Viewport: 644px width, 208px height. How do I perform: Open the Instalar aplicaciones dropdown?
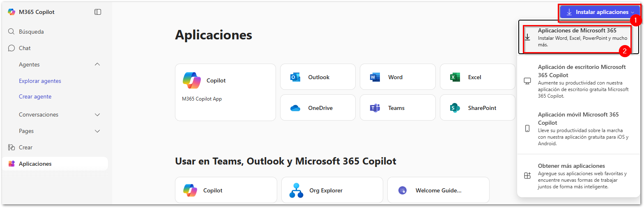pos(600,12)
